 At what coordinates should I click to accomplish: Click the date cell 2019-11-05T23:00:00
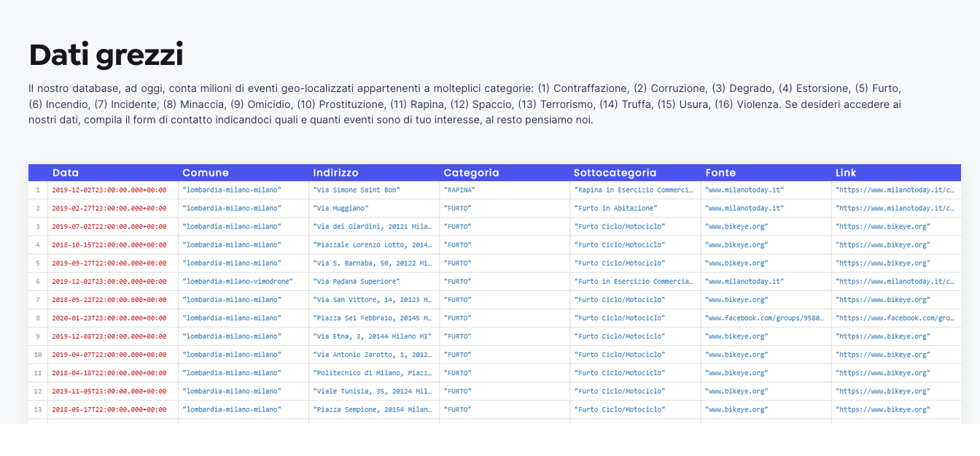(x=113, y=391)
